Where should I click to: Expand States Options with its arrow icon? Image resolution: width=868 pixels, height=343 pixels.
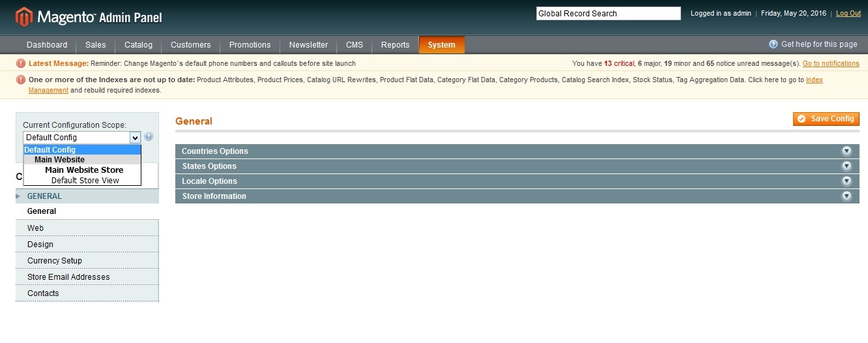[x=846, y=166]
